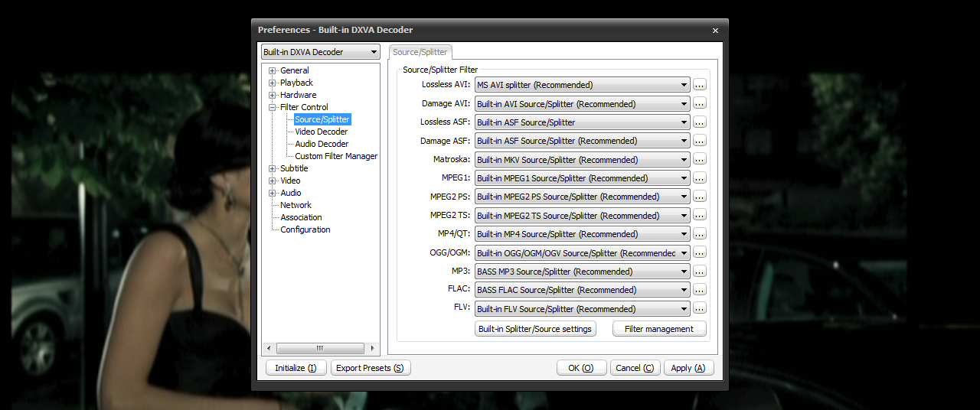Close the Preferences dialog with X
The height and width of the screenshot is (410, 980).
[x=715, y=31]
